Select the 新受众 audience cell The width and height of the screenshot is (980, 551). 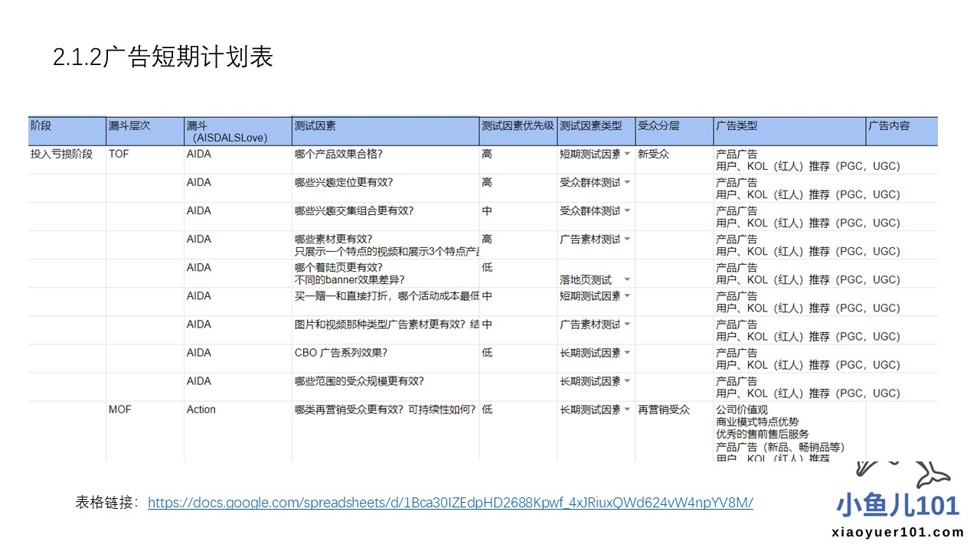tap(653, 154)
